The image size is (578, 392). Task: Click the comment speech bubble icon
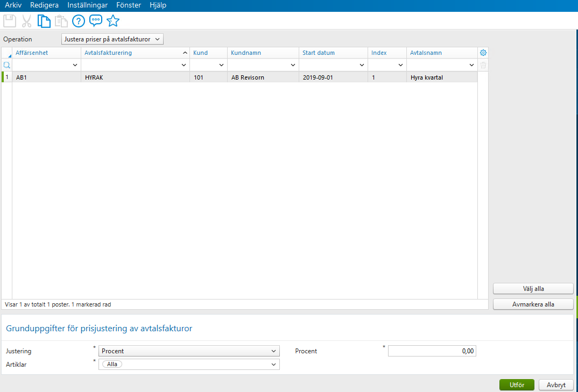point(95,20)
